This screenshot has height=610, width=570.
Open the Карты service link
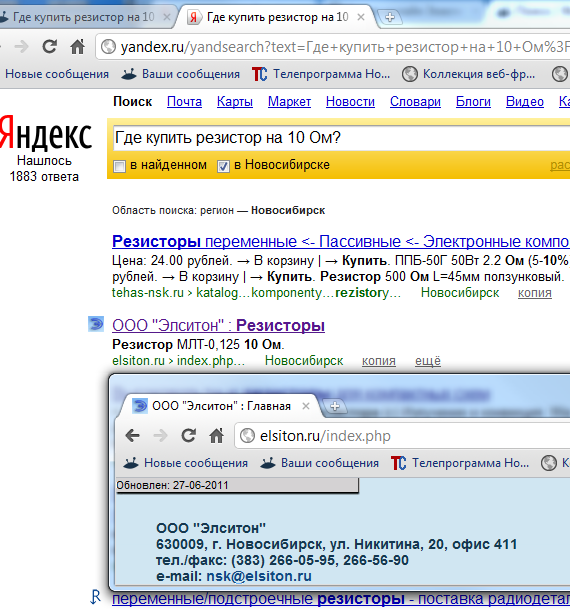pos(235,102)
